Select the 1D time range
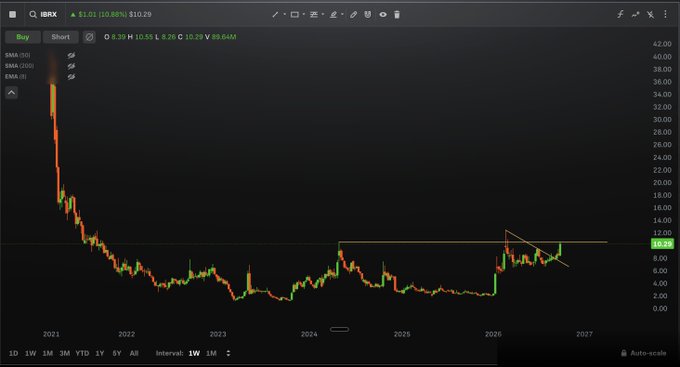 pyautogui.click(x=13, y=353)
